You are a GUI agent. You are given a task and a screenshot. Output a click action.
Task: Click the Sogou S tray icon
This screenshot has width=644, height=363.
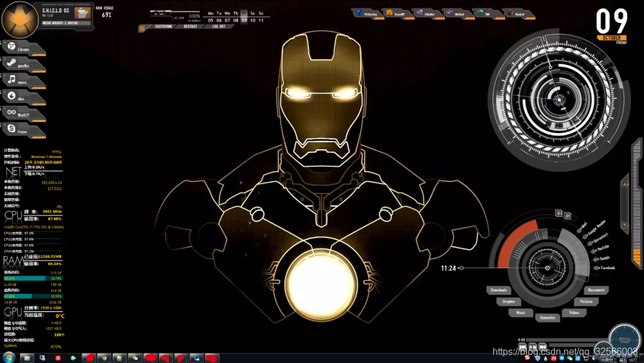pos(527,358)
